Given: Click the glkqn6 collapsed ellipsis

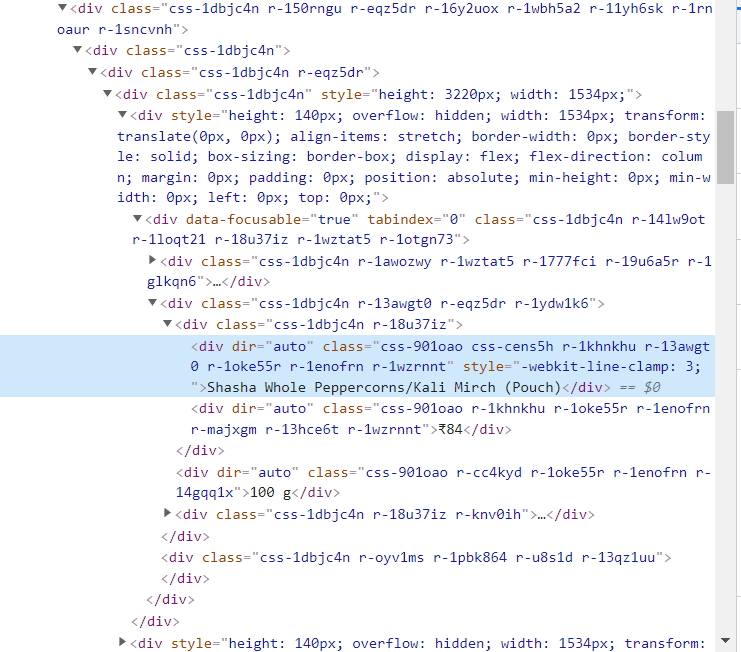Looking at the screenshot, I should (x=216, y=282).
